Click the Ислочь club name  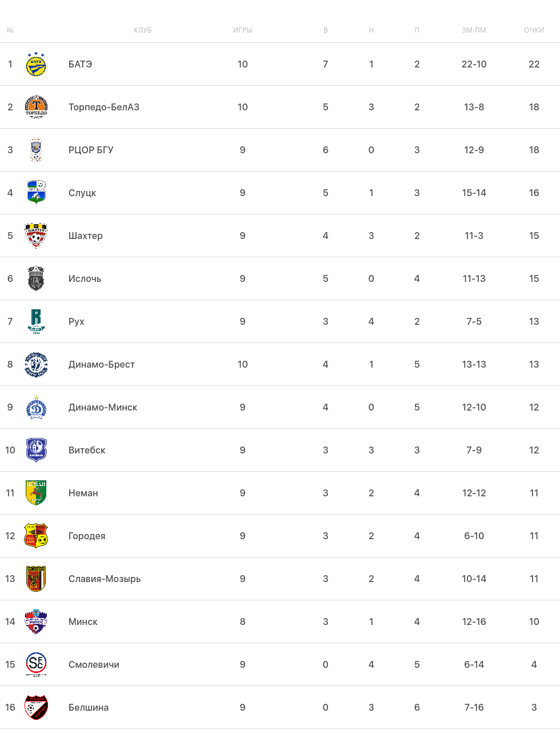(85, 278)
